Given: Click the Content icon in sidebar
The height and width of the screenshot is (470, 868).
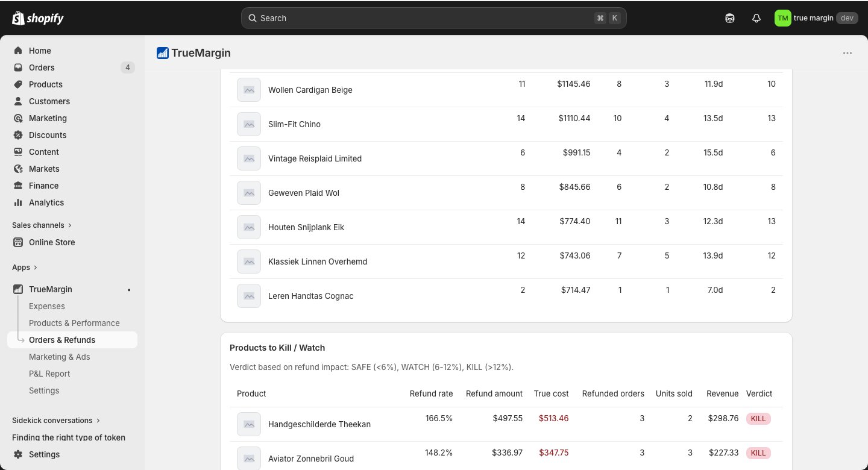Looking at the screenshot, I should (18, 152).
